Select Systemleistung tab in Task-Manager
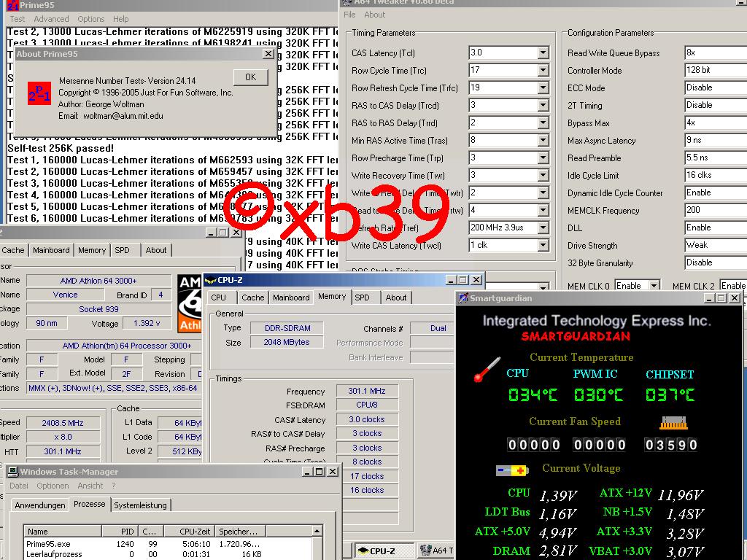The width and height of the screenshot is (747, 560). (x=141, y=505)
